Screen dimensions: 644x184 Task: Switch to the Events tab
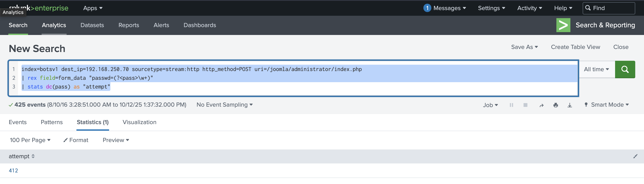[x=18, y=122]
